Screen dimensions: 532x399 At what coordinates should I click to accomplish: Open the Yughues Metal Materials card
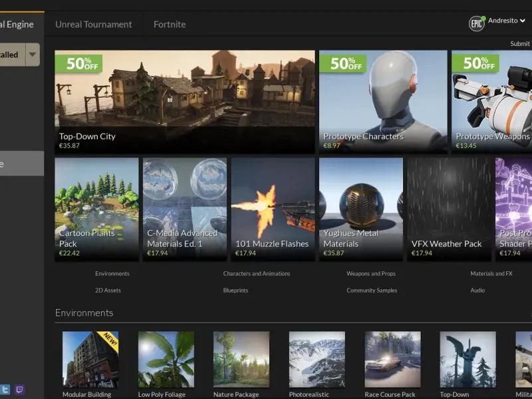pos(361,209)
